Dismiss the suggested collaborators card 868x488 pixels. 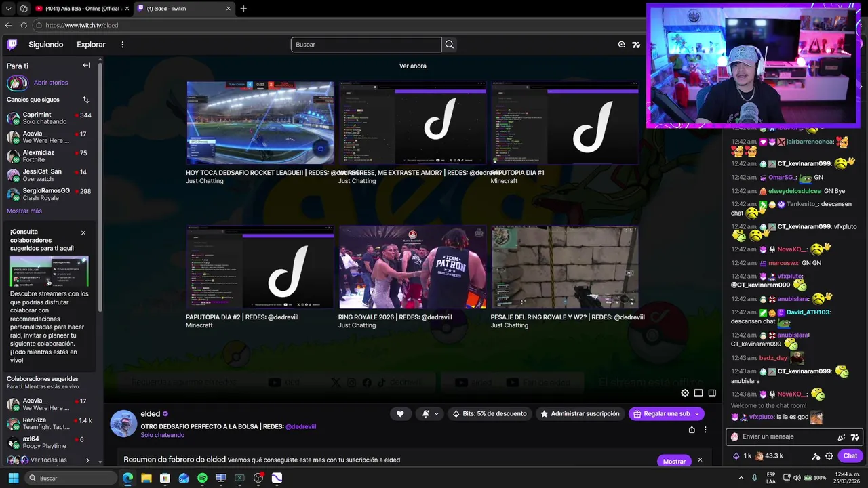point(83,233)
